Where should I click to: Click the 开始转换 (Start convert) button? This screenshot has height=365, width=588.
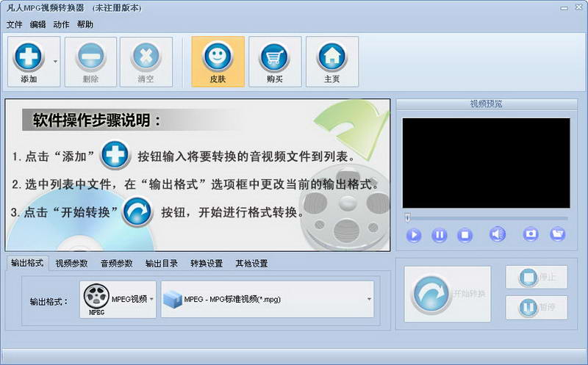coord(448,294)
